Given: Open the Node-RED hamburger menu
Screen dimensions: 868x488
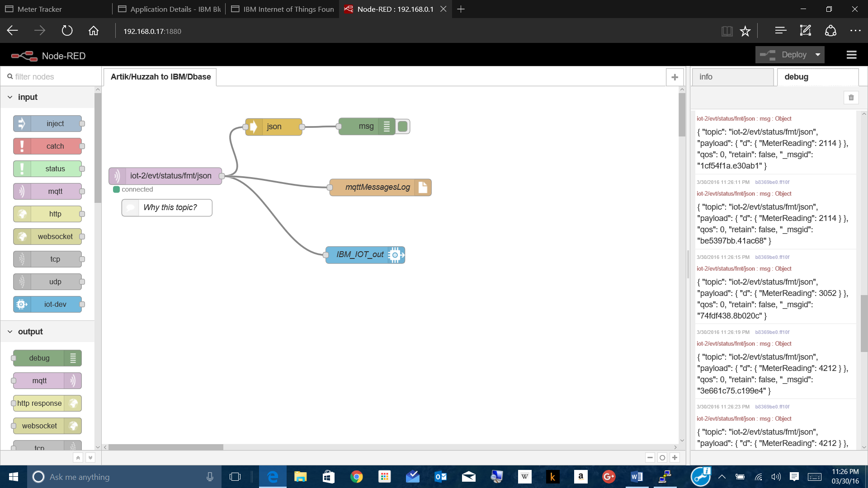Looking at the screenshot, I should coord(851,55).
